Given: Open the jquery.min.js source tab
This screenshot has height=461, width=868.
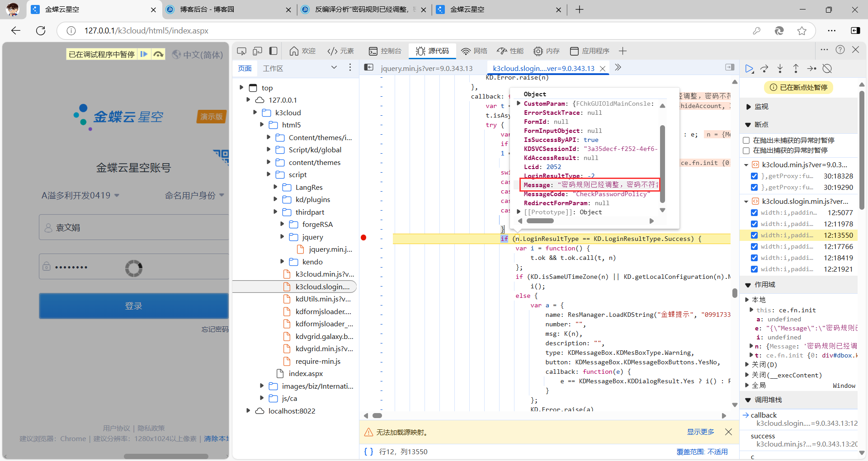Looking at the screenshot, I should tap(426, 68).
